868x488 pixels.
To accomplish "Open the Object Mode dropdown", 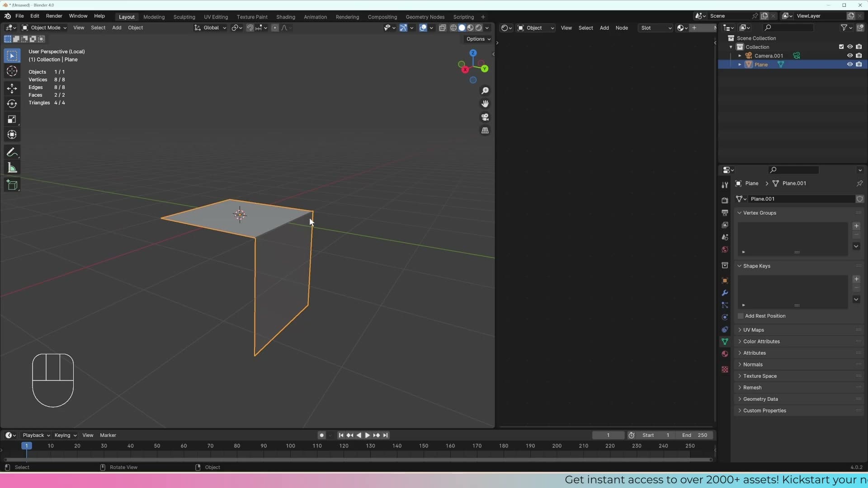I will [x=44, y=28].
